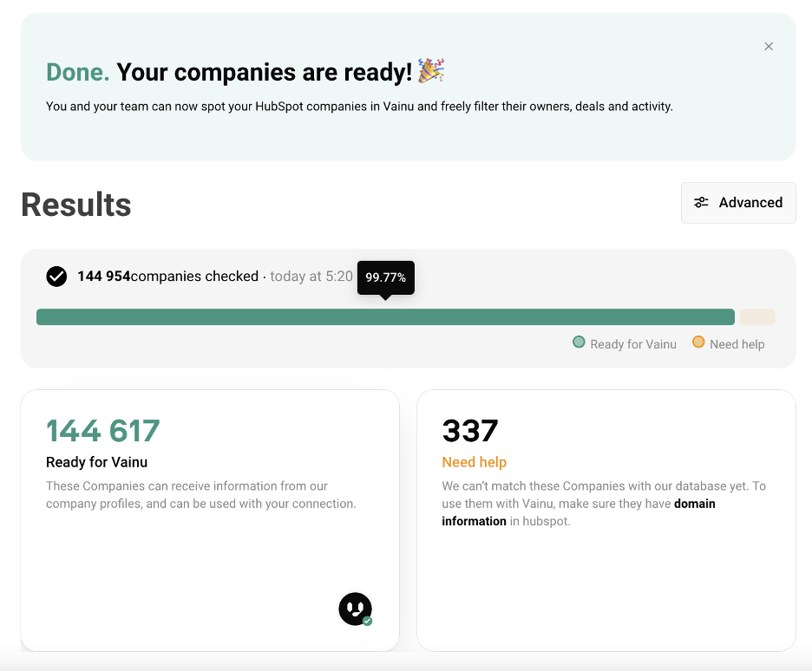Select the 144 617 ready count

coord(103,431)
